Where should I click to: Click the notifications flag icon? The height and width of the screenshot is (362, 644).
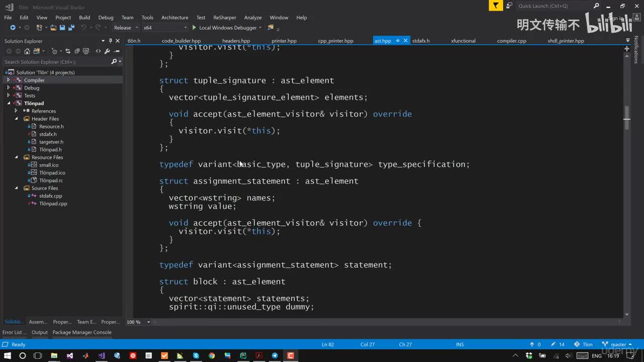(496, 6)
